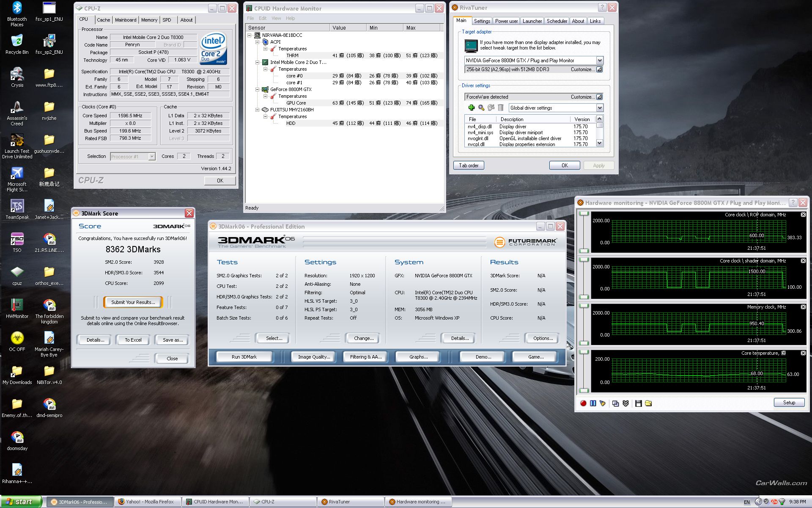Screen dimensions: 812x508
Task: Select the OC OFF desktop icon
Action: tap(17, 341)
